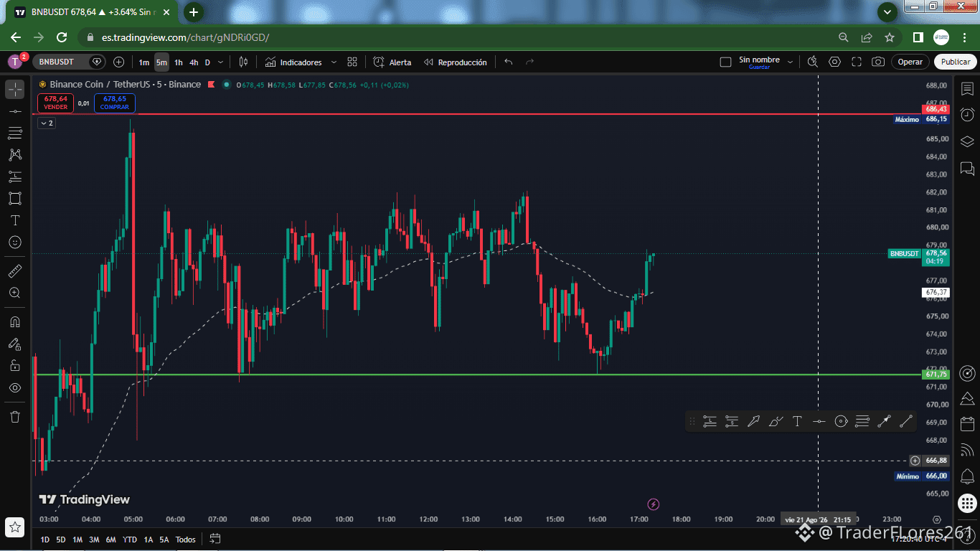The width and height of the screenshot is (980, 551).
Task: Open the user profile avatar menu
Action: coord(15,62)
